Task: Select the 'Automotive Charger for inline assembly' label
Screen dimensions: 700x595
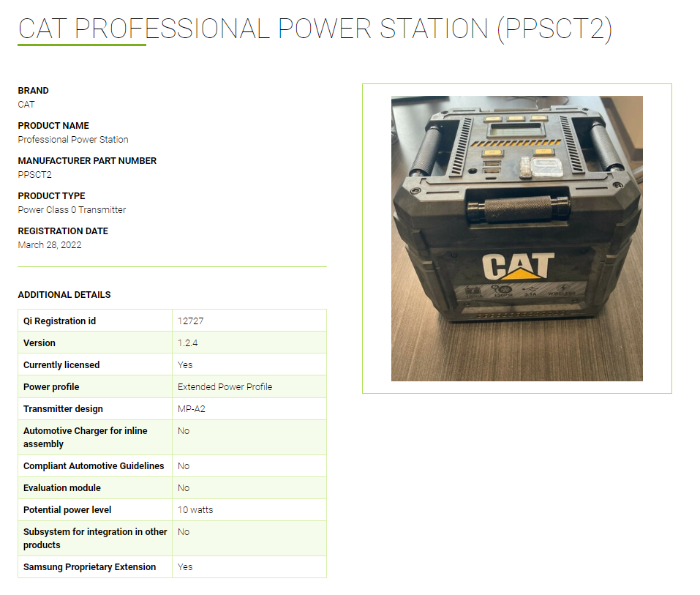Action: [x=86, y=438]
